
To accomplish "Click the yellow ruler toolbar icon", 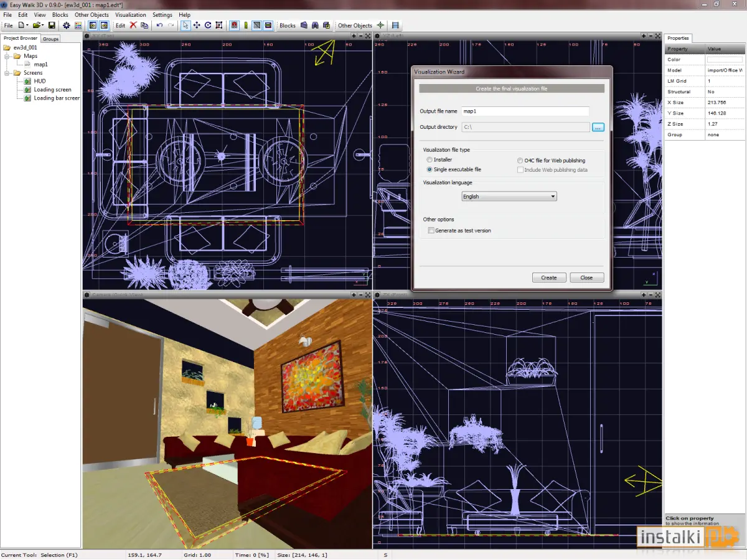I will [246, 26].
